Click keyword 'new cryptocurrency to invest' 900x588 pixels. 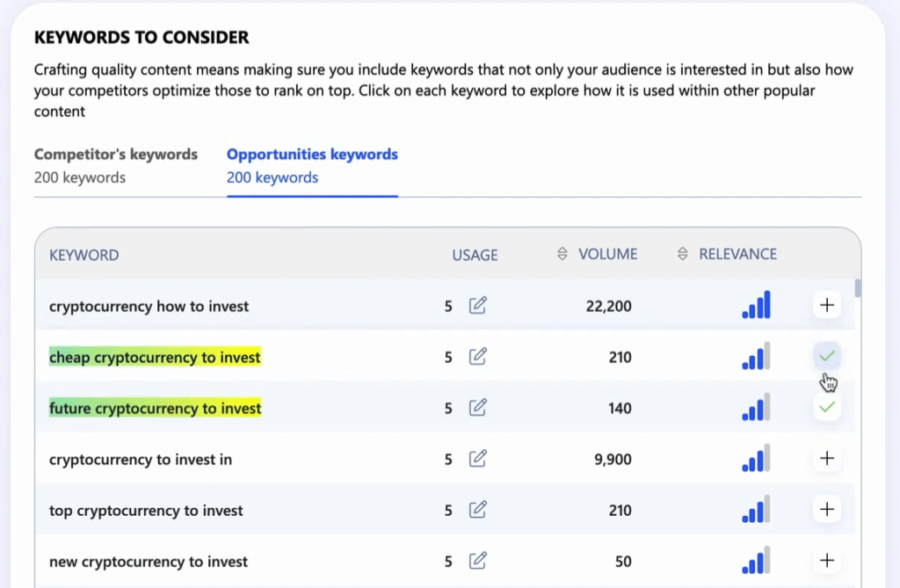[149, 562]
